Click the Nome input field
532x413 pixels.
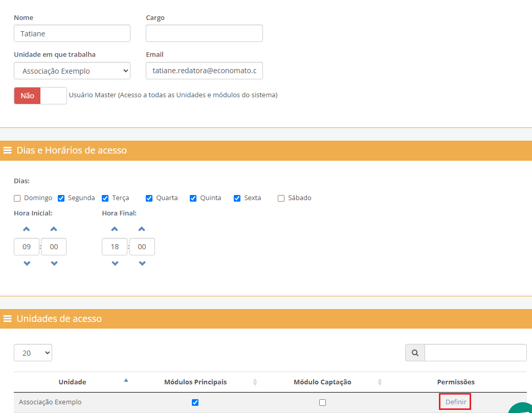72,33
